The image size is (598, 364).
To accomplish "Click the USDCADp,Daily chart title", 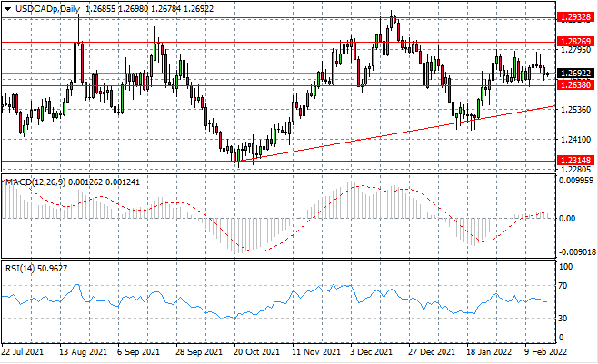I will click(x=47, y=9).
